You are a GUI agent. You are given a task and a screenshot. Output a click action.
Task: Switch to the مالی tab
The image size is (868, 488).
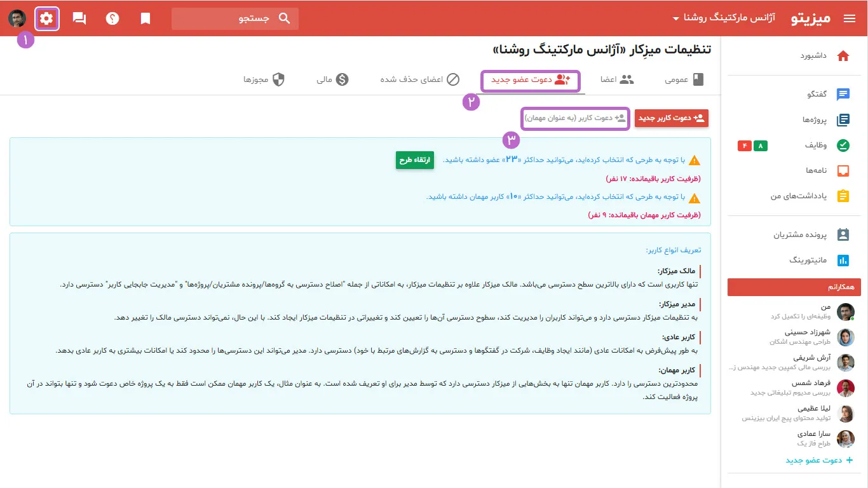(x=333, y=80)
